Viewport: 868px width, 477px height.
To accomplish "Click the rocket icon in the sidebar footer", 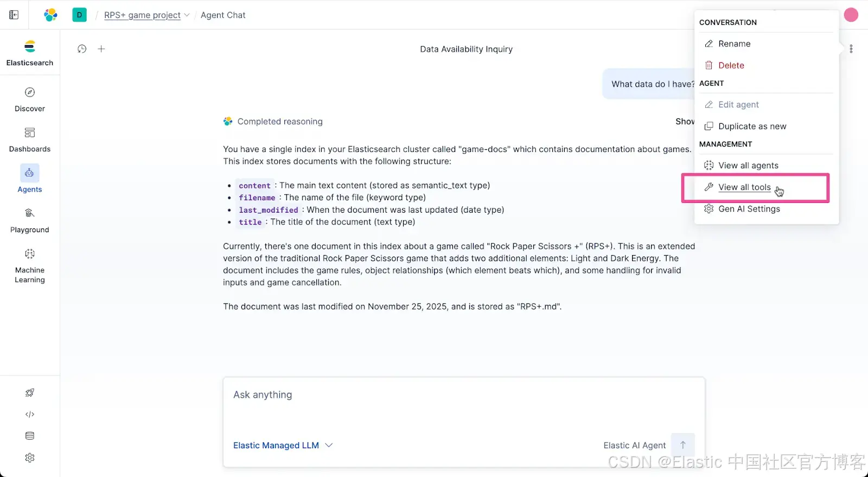I will (x=30, y=393).
